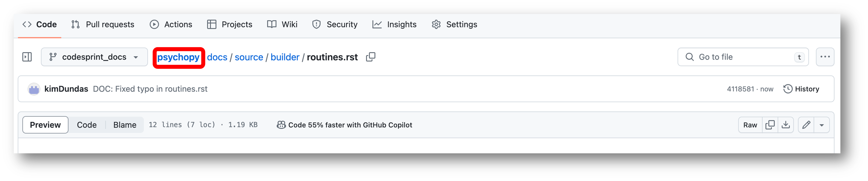
Task: Edit this file with the pencil icon
Action: click(806, 125)
